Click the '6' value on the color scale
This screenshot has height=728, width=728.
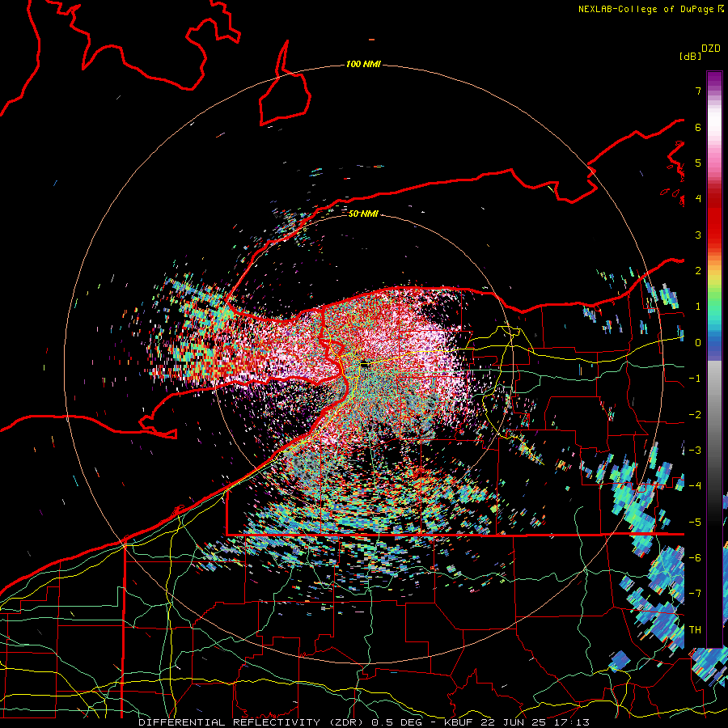pyautogui.click(x=698, y=127)
